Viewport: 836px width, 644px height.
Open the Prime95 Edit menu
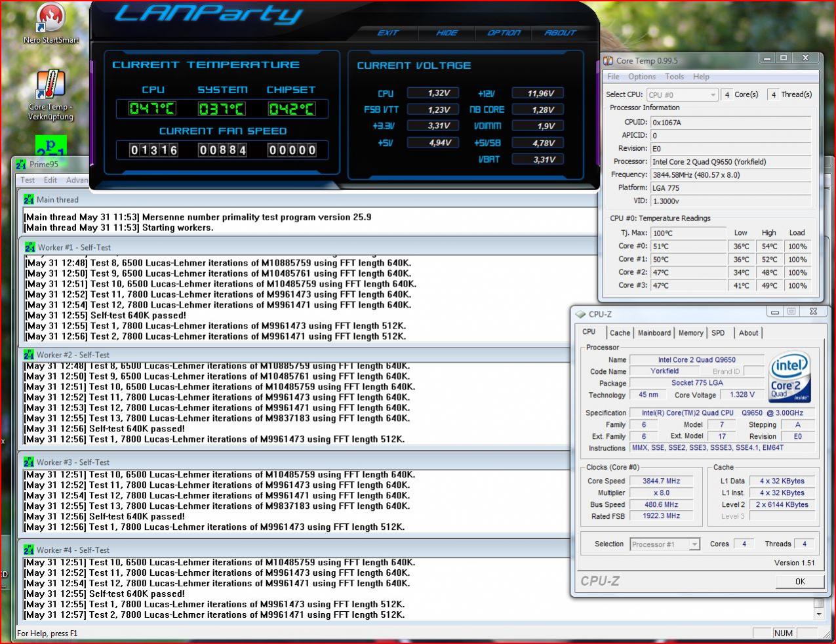50,180
